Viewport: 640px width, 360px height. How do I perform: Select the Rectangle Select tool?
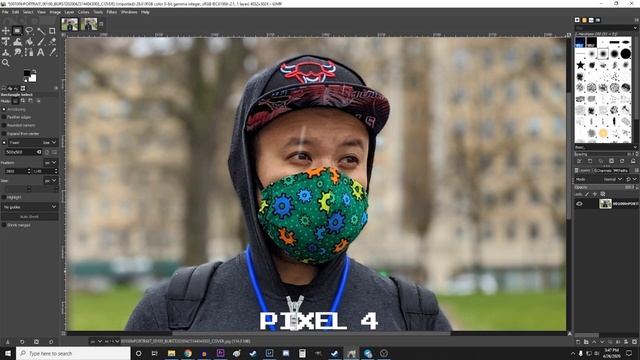click(17, 31)
